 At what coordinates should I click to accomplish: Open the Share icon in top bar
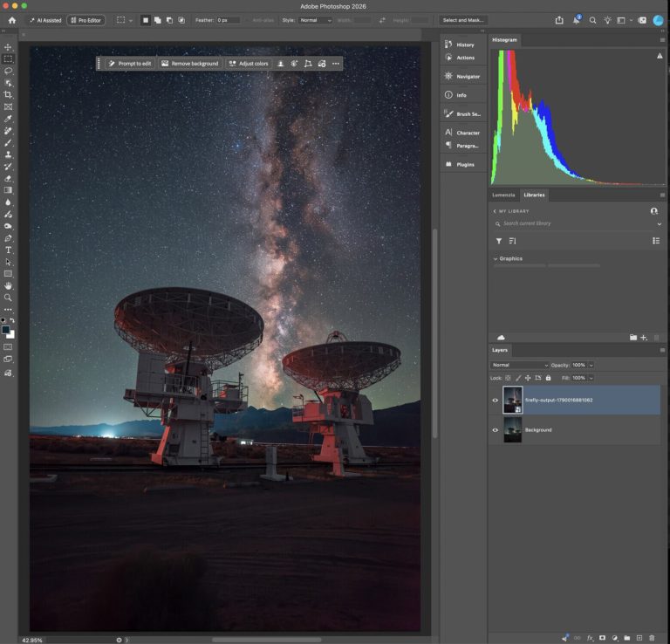[559, 20]
